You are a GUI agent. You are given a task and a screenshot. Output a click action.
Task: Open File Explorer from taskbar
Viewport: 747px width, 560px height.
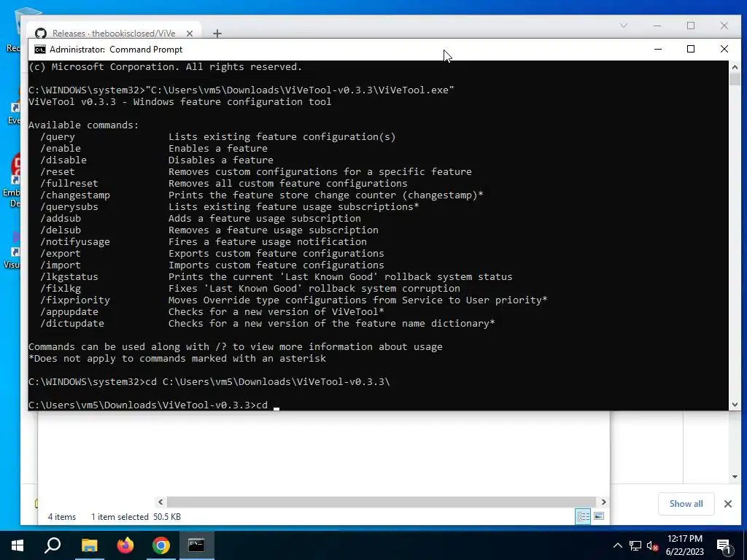click(x=89, y=545)
